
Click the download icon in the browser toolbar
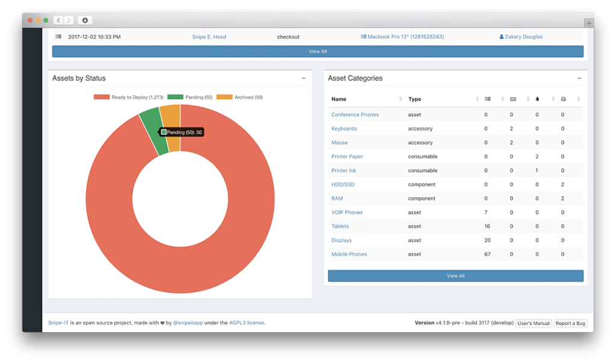85,20
